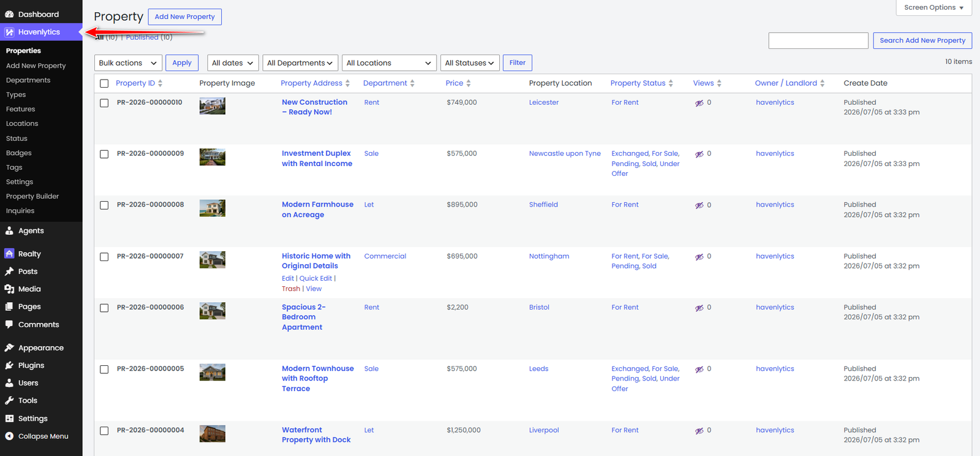Viewport: 980px width, 456px height.
Task: Open Property Builder submenu item
Action: (x=32, y=196)
